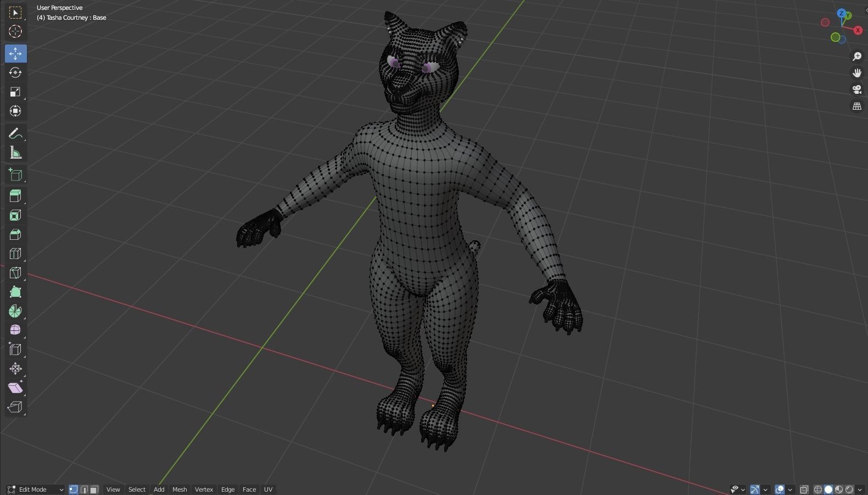The height and width of the screenshot is (495, 868).
Task: Select the Bevel tool
Action: [x=15, y=234]
